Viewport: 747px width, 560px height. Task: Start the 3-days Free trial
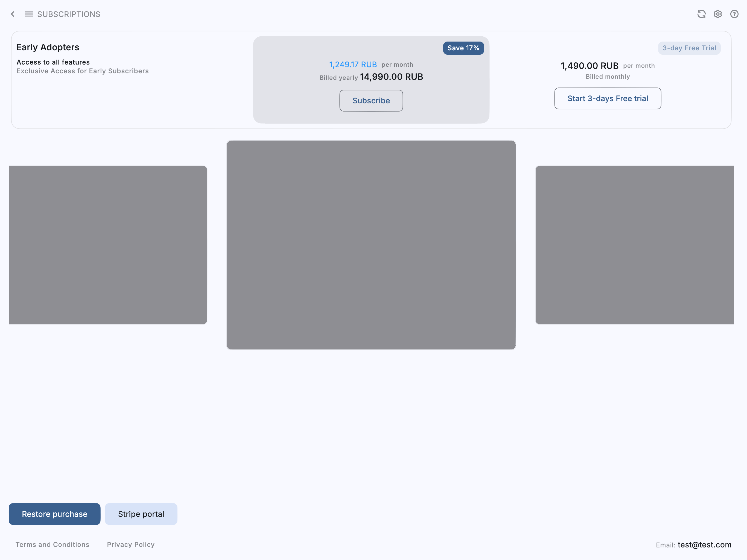[x=608, y=99]
